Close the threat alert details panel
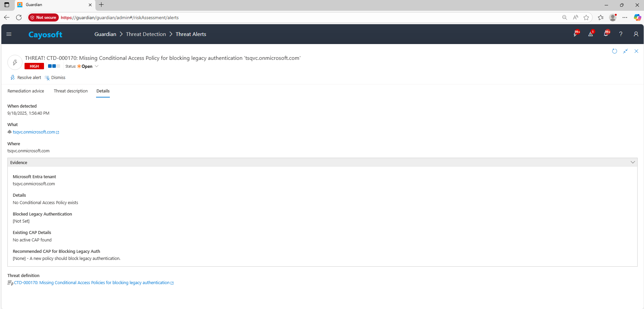Screen dimensions: 644x309 click(636, 51)
